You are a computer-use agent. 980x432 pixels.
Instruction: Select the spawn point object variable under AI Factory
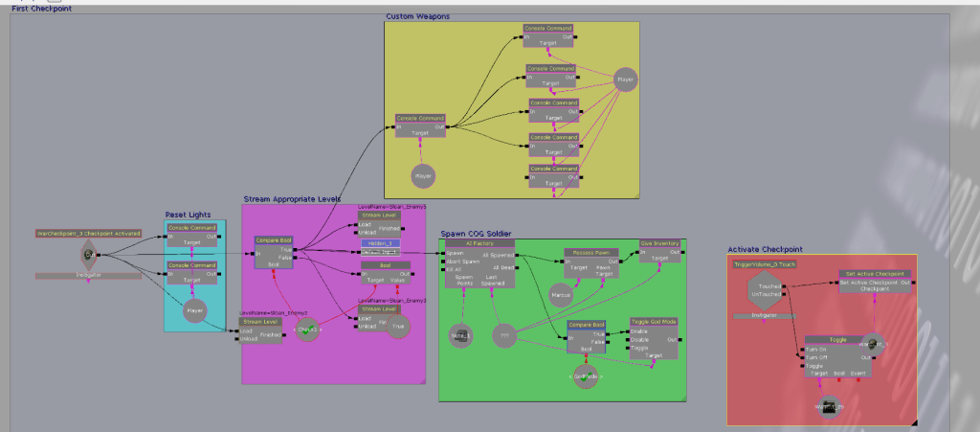tap(459, 334)
